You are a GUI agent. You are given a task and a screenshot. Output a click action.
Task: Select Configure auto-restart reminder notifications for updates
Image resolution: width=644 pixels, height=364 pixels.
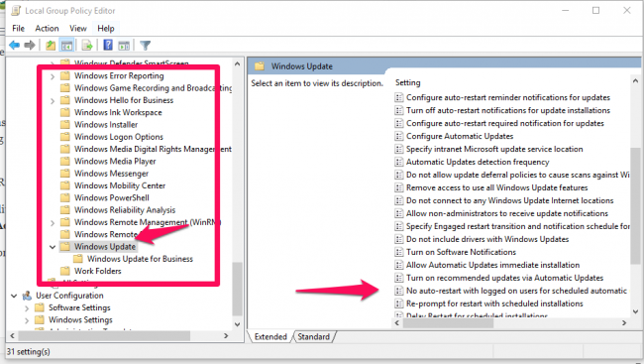click(x=508, y=97)
